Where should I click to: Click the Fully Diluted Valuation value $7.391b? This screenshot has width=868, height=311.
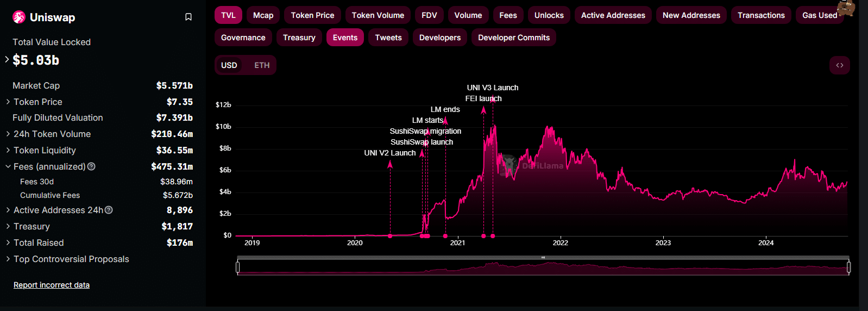pos(174,117)
